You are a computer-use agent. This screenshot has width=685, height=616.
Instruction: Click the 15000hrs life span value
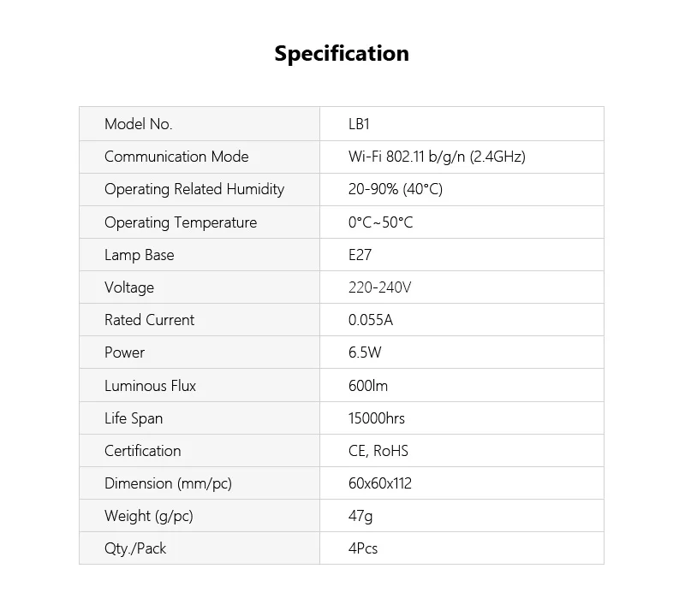pos(377,418)
